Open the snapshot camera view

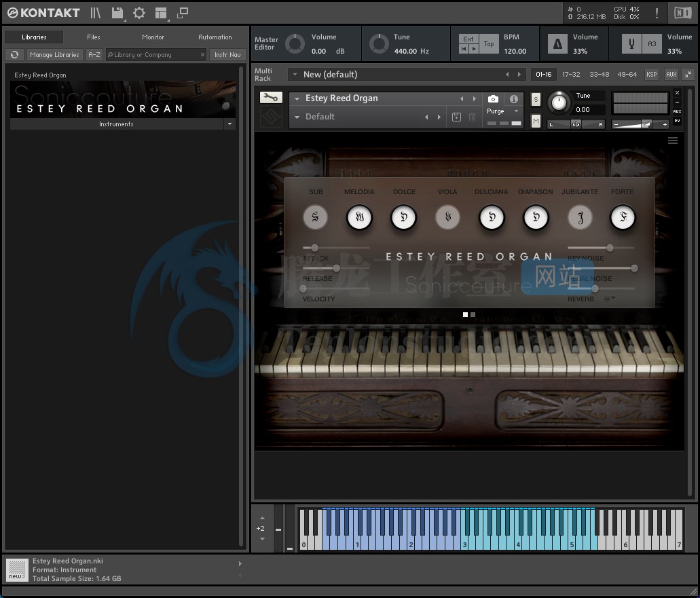click(x=493, y=98)
